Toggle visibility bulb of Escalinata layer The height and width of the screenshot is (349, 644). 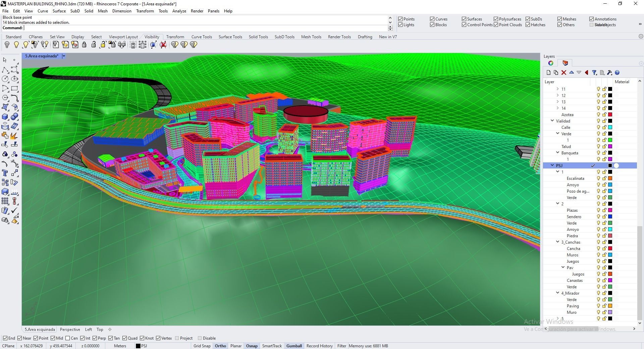(598, 179)
